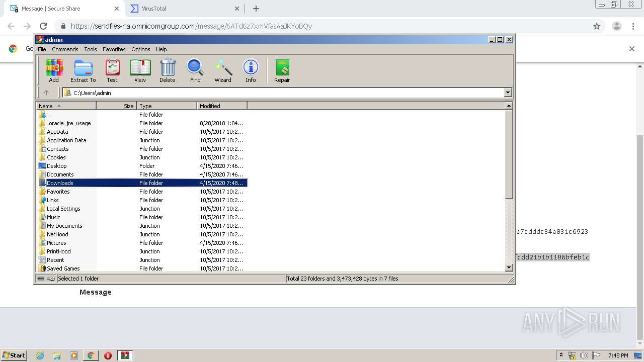
Task: Open the Favorites menu
Action: pos(114,49)
